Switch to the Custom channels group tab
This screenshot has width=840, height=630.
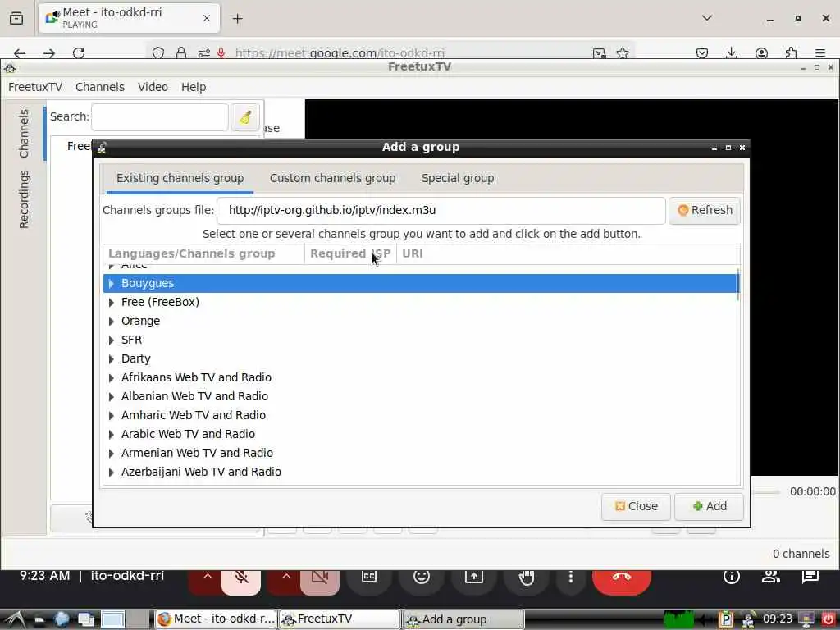point(332,178)
